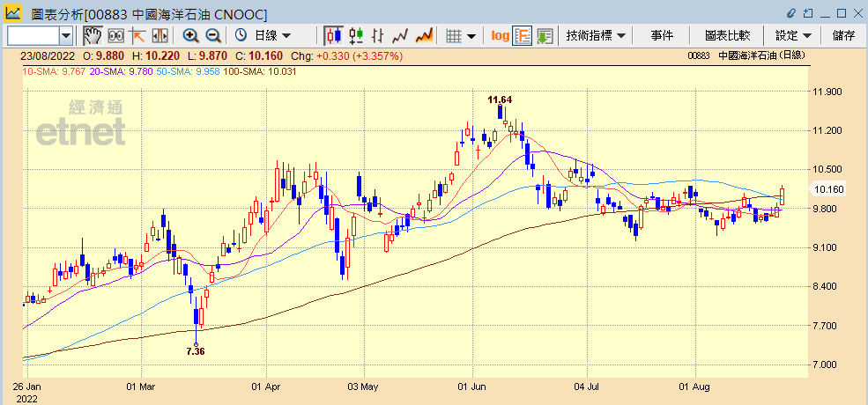Click the 100-SMA: 10.031 legend label
The width and height of the screenshot is (868, 405).
pyautogui.click(x=258, y=70)
